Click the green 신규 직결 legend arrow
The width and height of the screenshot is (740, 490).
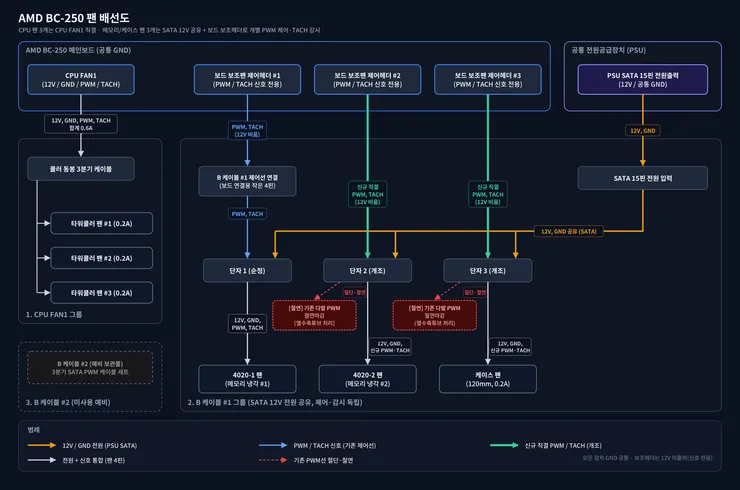[504, 445]
